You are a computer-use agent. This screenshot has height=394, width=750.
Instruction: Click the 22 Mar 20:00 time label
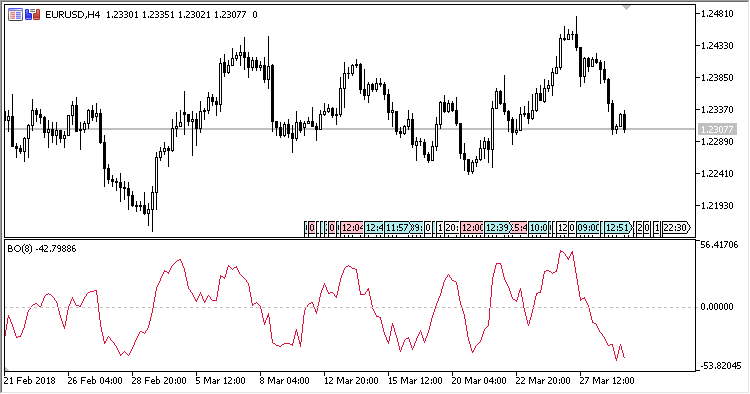pos(543,381)
